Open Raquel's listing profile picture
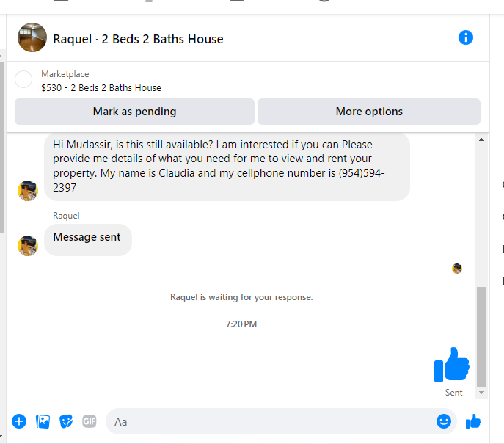This screenshot has height=444, width=504. click(32, 37)
